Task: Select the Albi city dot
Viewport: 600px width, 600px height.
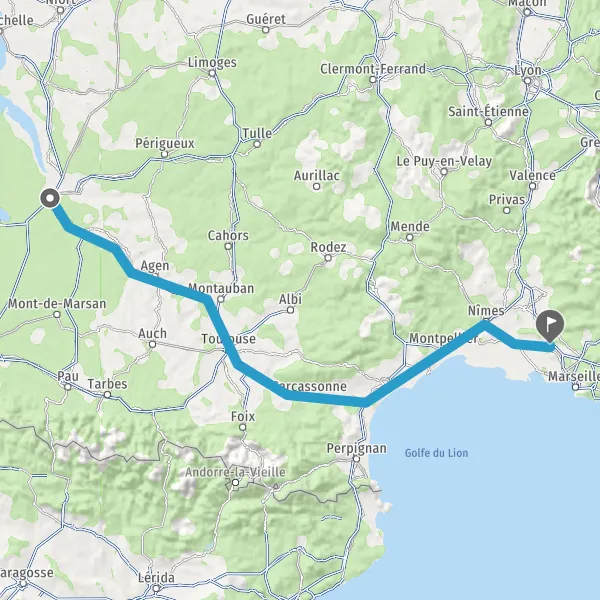Action: [x=290, y=310]
